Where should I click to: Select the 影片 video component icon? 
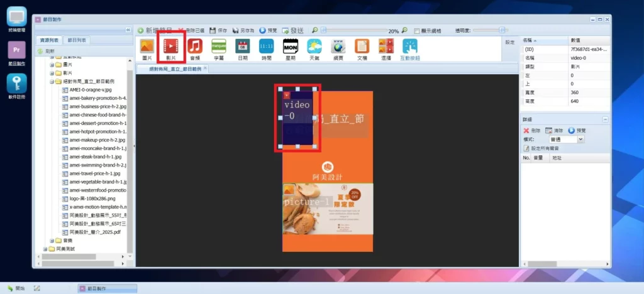coord(171,46)
